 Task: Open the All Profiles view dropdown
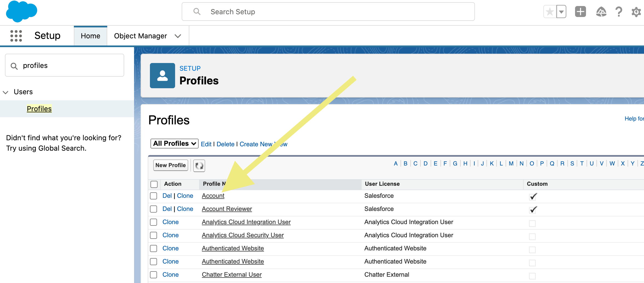point(174,143)
